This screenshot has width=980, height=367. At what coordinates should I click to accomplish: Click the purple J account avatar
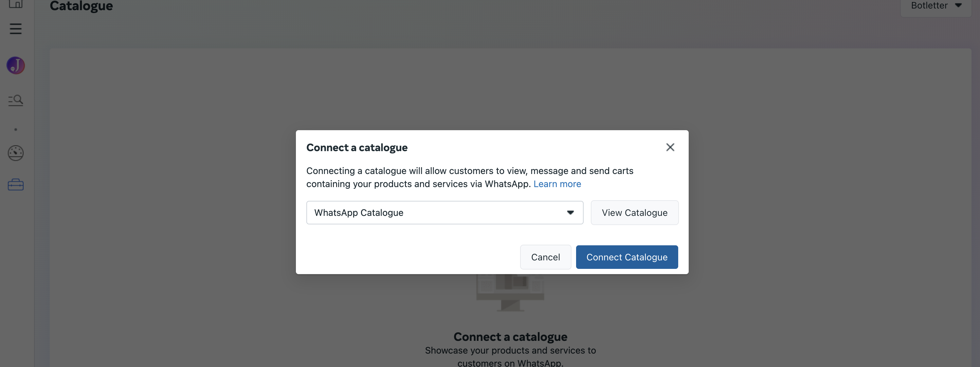click(x=16, y=65)
